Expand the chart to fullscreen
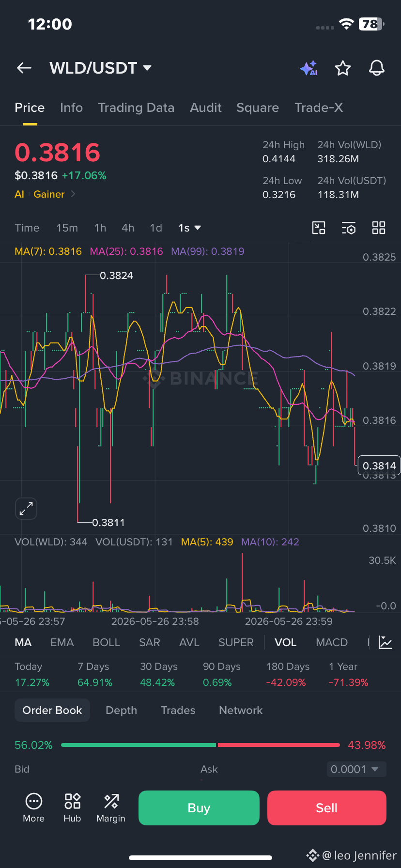The height and width of the screenshot is (868, 401). [x=26, y=509]
